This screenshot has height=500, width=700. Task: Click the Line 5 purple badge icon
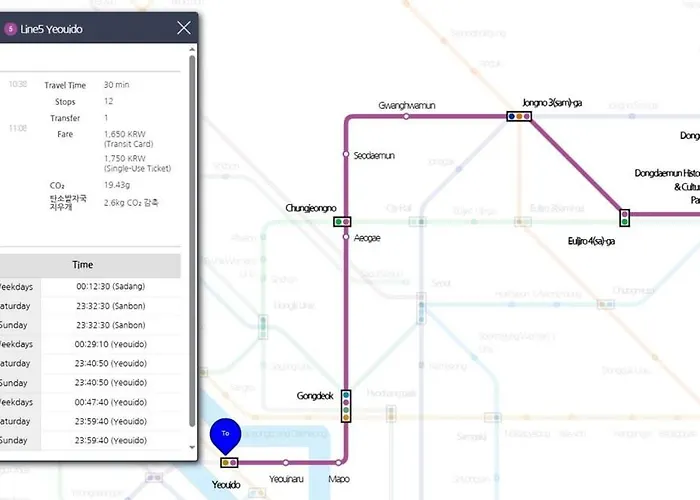tap(10, 29)
